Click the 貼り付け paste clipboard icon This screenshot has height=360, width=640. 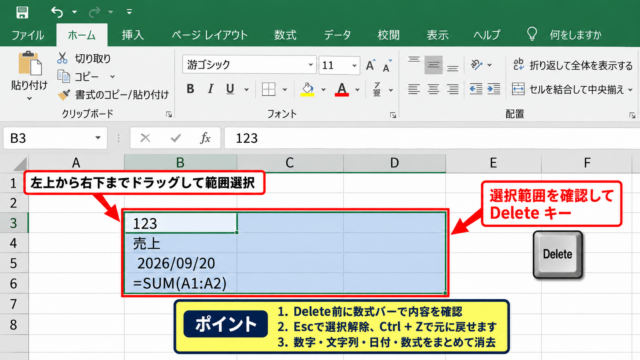click(29, 63)
